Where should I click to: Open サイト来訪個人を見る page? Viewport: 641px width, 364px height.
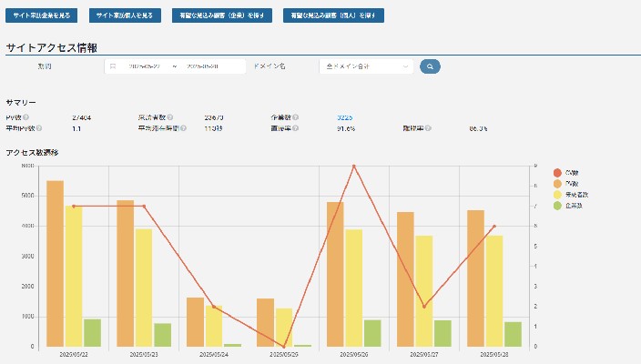tap(127, 15)
